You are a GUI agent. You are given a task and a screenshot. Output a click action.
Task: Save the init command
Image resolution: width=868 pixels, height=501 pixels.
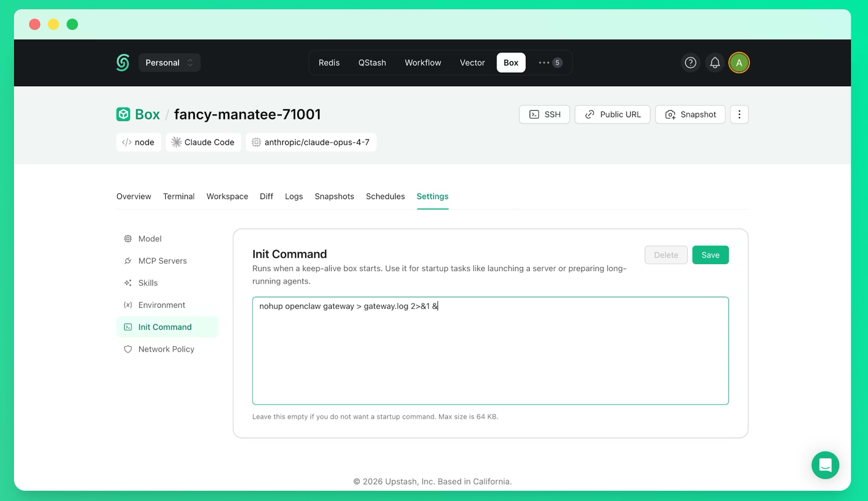[711, 255]
